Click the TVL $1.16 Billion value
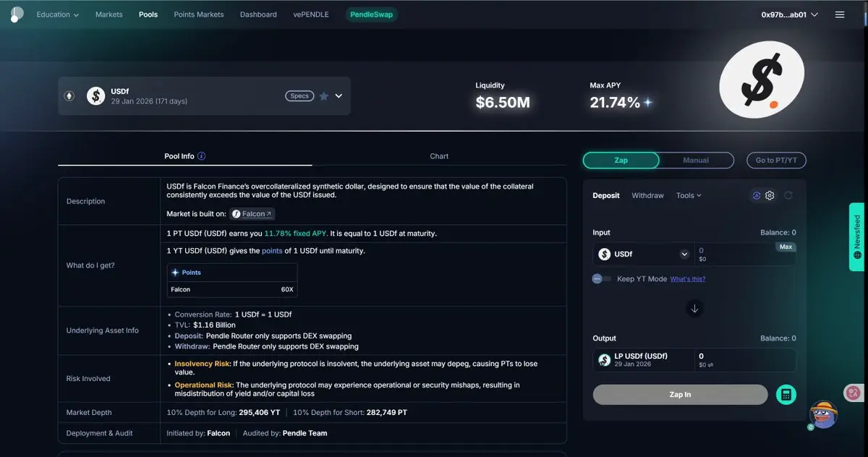Image resolution: width=868 pixels, height=457 pixels. [214, 325]
